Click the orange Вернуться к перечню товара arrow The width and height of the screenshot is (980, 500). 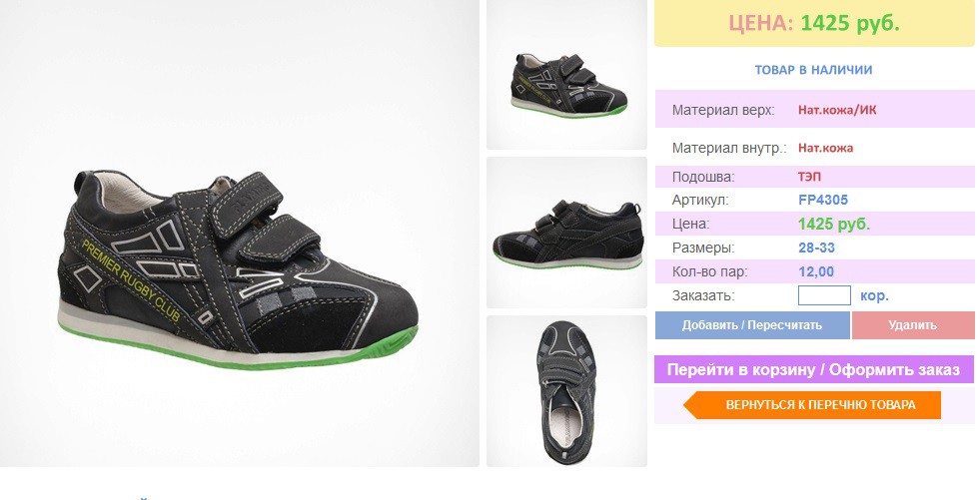[x=812, y=404]
